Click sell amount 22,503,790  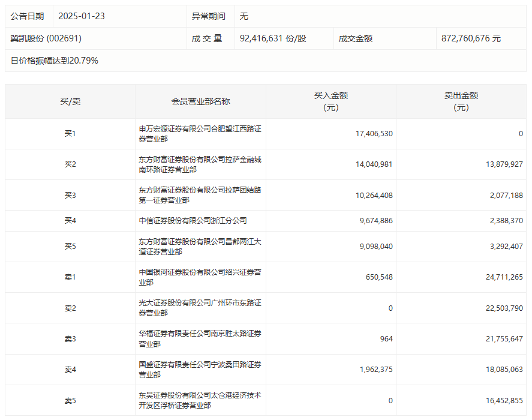504,308
